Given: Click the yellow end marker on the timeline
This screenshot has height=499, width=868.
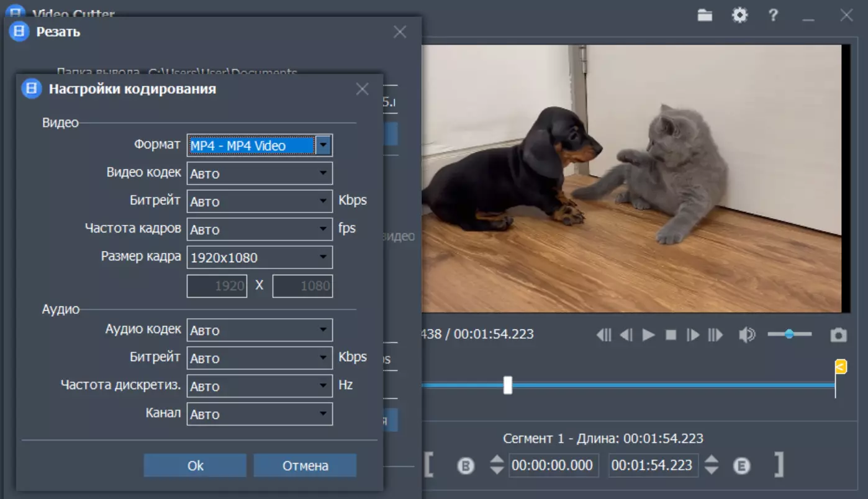Looking at the screenshot, I should [x=841, y=367].
